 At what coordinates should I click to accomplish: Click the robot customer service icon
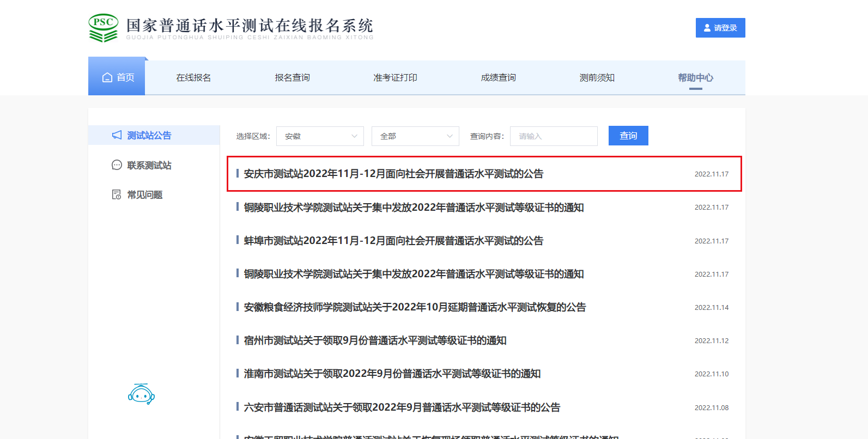tap(141, 394)
